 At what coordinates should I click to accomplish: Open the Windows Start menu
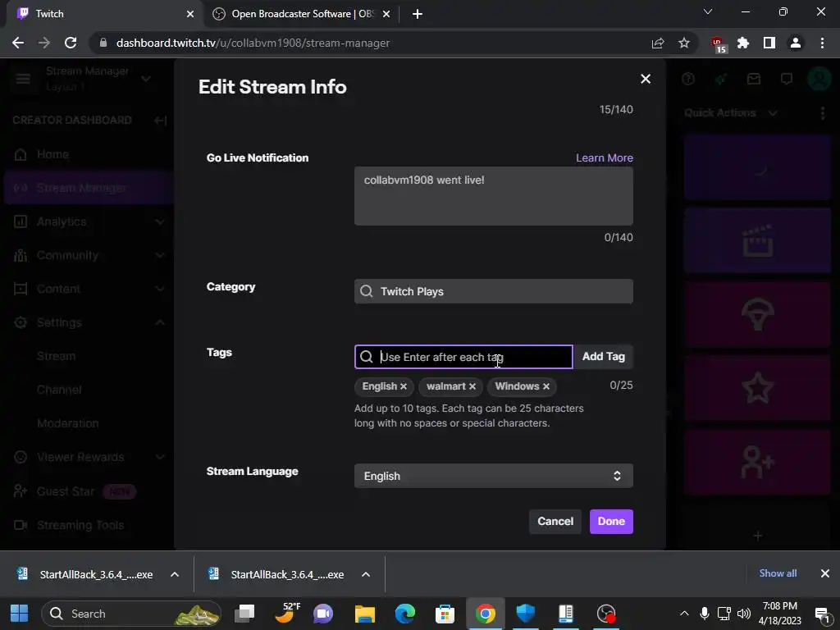click(x=20, y=614)
